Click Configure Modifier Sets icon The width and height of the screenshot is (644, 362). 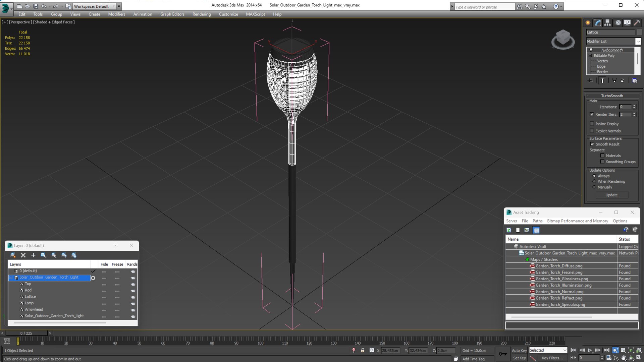(x=634, y=80)
